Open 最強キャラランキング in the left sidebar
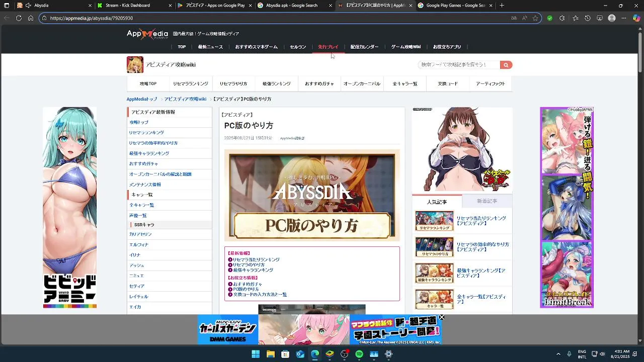 [x=149, y=153]
